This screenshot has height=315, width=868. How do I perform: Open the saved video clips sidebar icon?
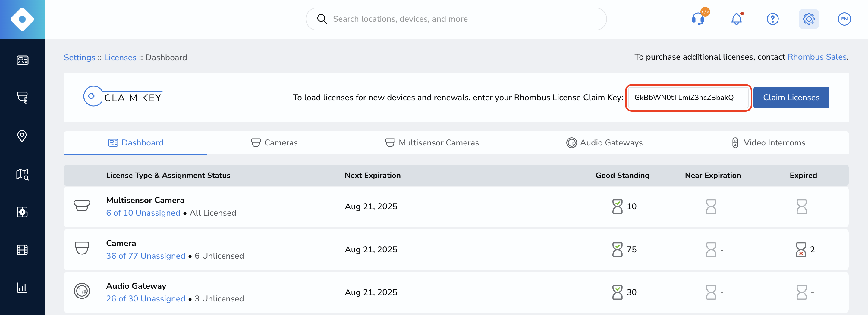[x=22, y=212]
